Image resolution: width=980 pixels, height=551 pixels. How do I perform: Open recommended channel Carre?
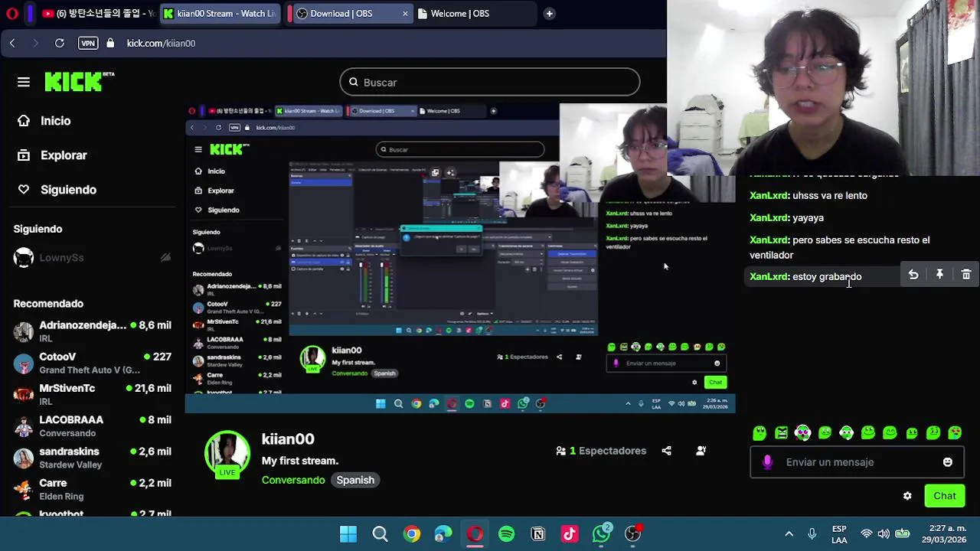click(x=92, y=489)
